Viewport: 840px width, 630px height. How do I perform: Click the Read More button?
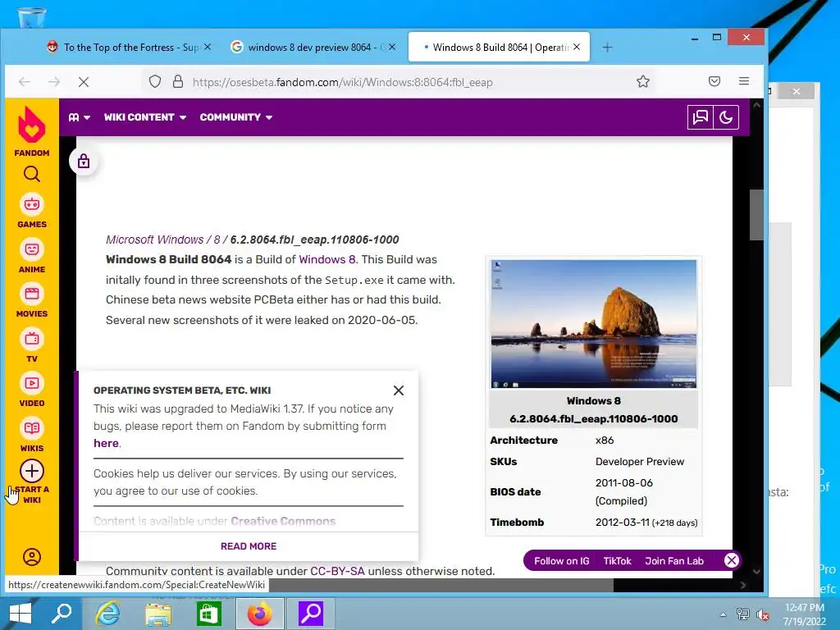(x=249, y=546)
